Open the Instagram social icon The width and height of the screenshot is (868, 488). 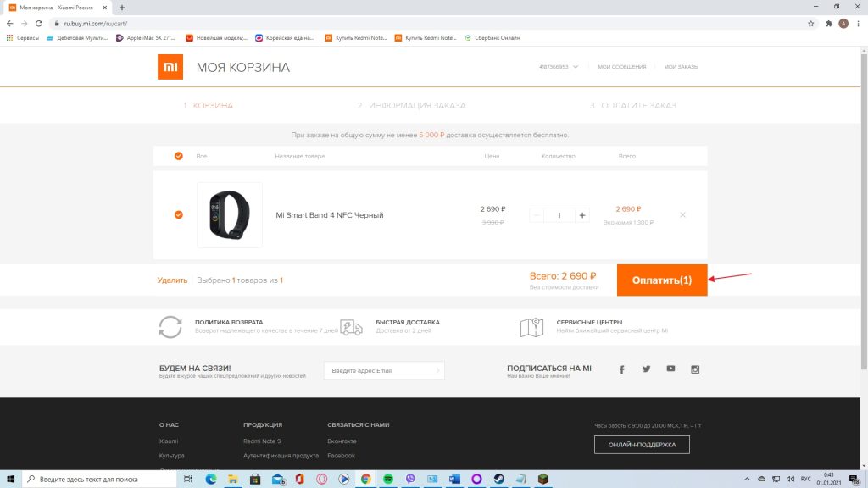(695, 369)
